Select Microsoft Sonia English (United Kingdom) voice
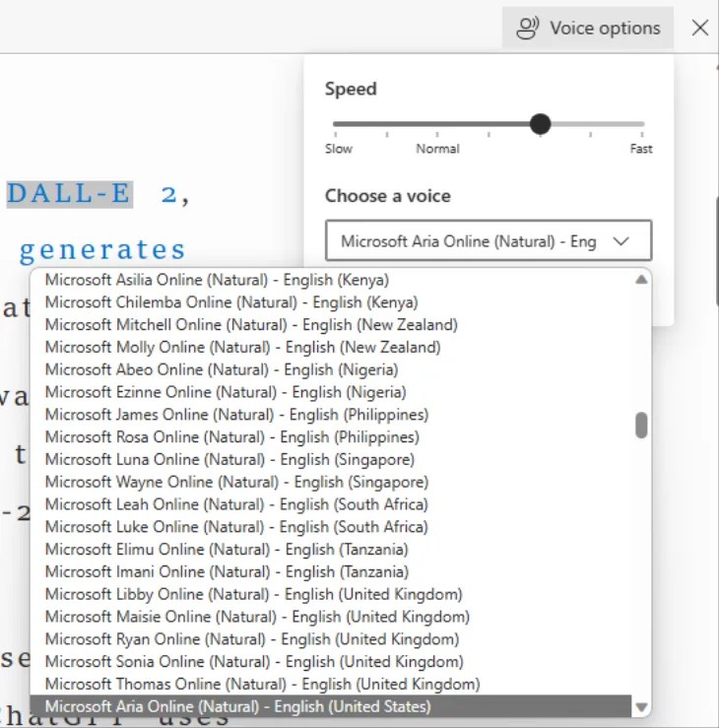Image resolution: width=719 pixels, height=728 pixels. pyautogui.click(x=331, y=662)
